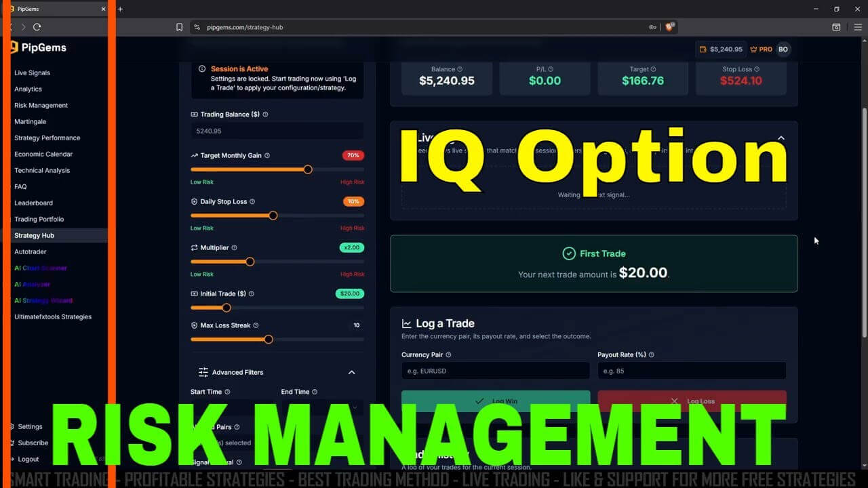Select Martingale from the sidebar
The height and width of the screenshot is (488, 868).
point(30,121)
